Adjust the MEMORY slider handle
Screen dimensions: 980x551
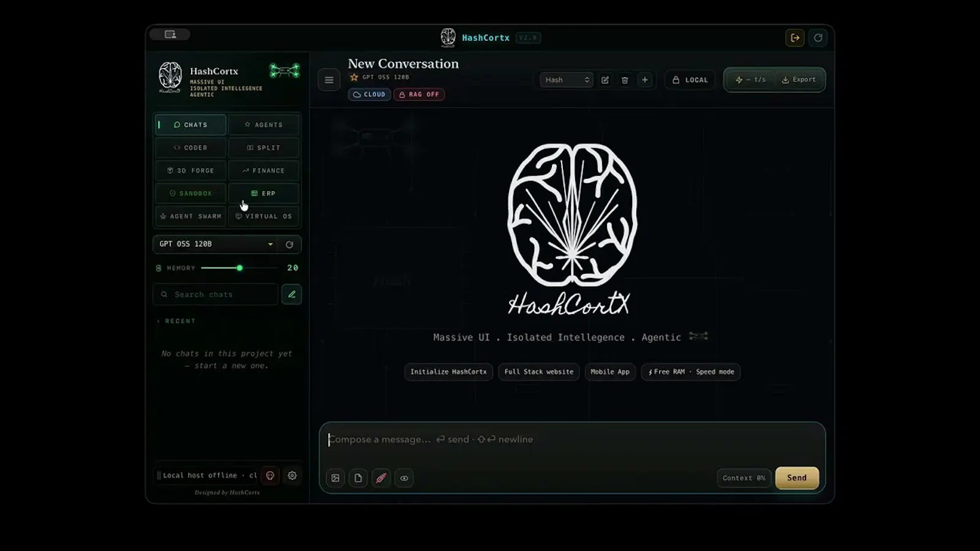(x=239, y=268)
